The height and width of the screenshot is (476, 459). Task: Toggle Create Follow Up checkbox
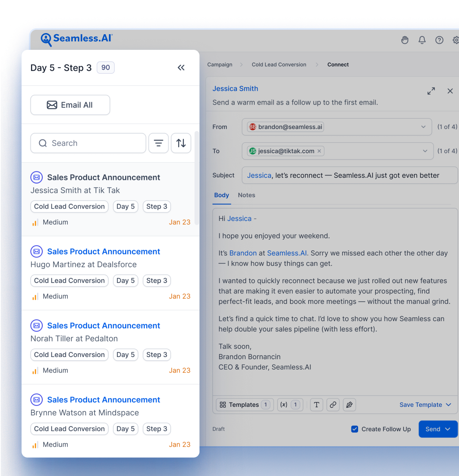point(355,429)
